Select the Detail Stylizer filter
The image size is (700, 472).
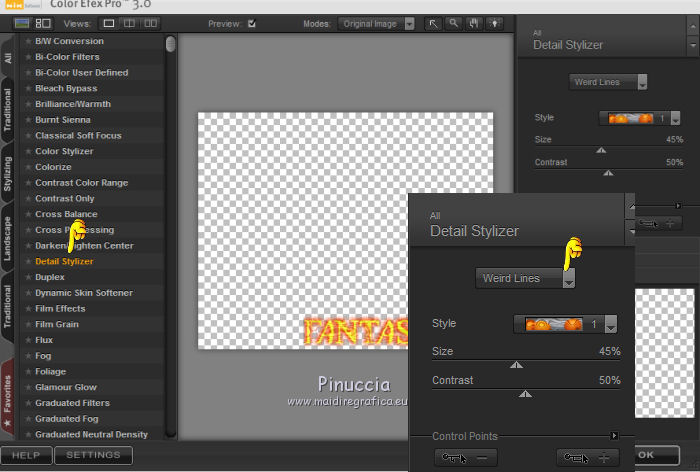tap(64, 261)
